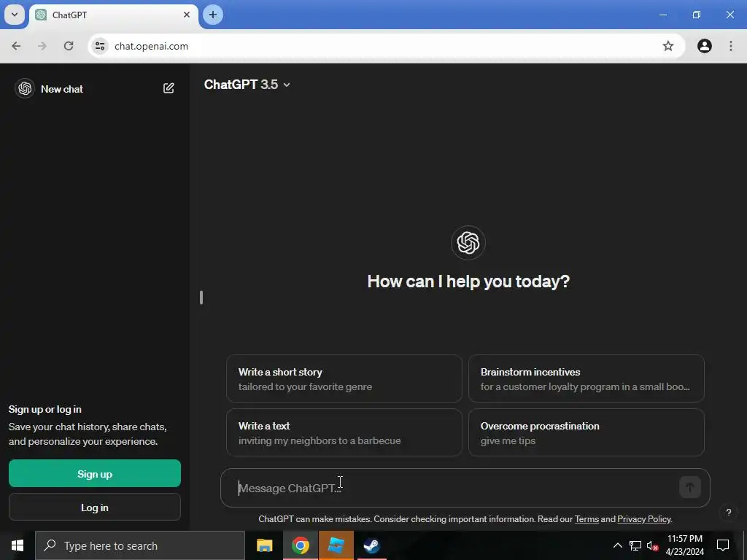Click the send message arrow button

click(x=689, y=487)
